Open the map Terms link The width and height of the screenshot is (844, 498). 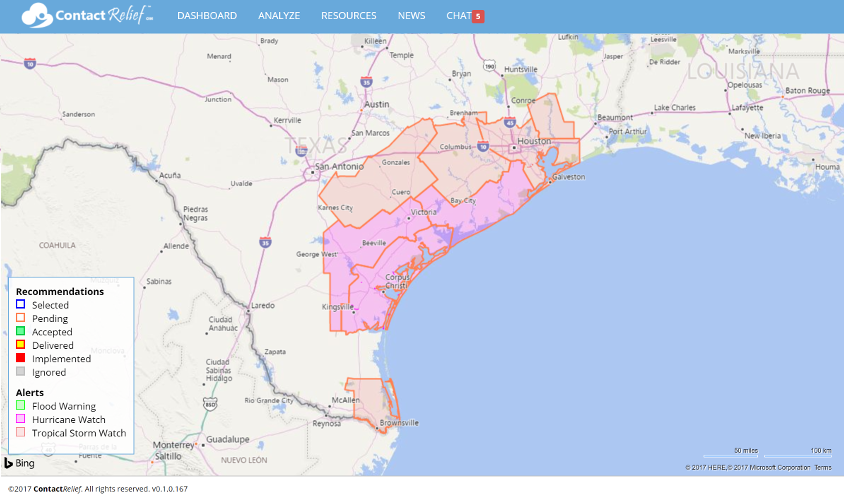822,467
